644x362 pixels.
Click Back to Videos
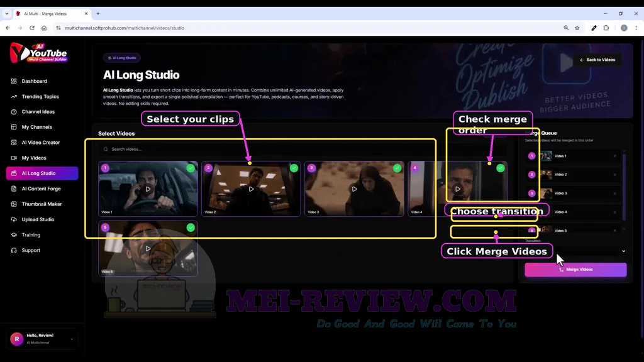pos(597,60)
